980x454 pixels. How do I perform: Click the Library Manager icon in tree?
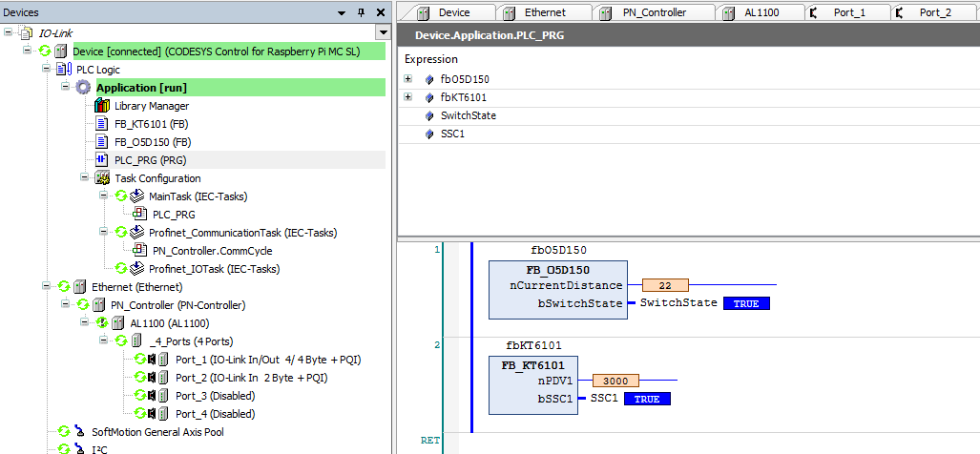coord(102,106)
